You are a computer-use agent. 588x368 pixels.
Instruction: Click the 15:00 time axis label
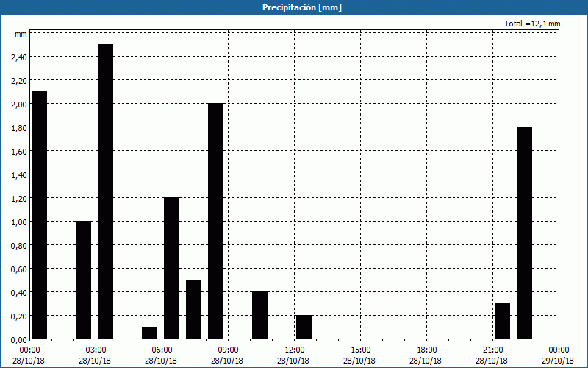point(360,350)
